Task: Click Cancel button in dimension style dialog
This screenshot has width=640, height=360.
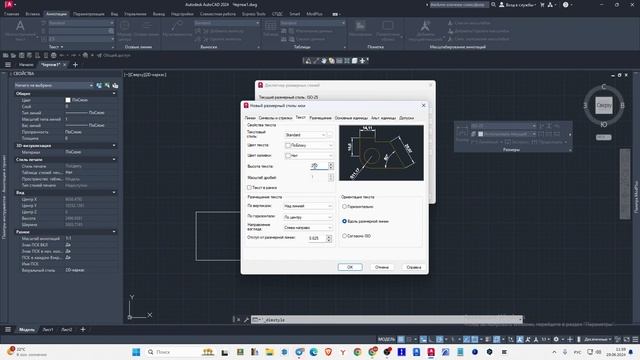Action: [382, 267]
